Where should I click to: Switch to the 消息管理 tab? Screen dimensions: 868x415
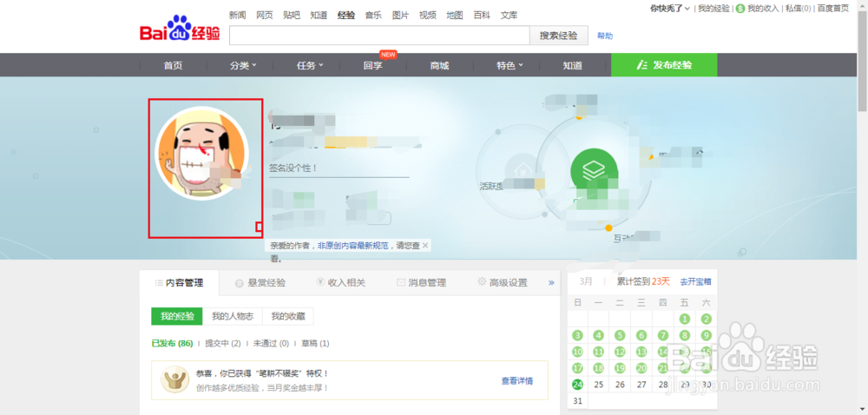click(421, 283)
